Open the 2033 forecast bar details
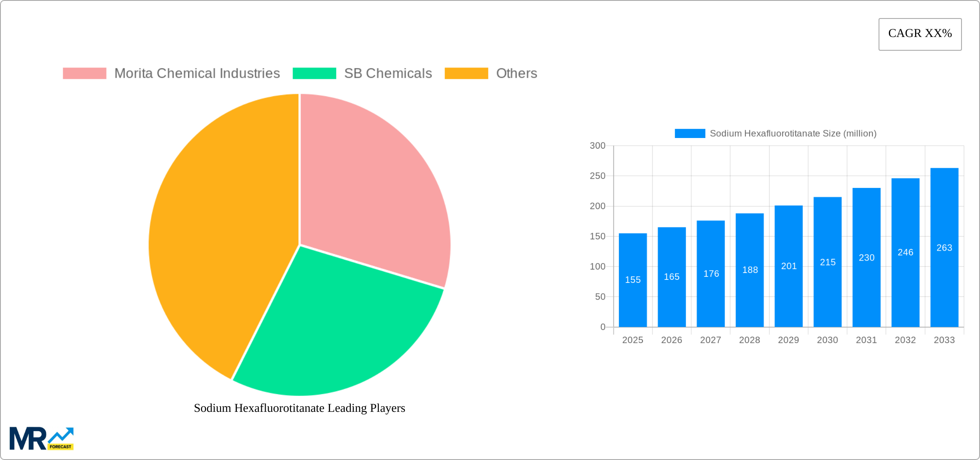Viewport: 980px width, 460px height. pos(944,247)
